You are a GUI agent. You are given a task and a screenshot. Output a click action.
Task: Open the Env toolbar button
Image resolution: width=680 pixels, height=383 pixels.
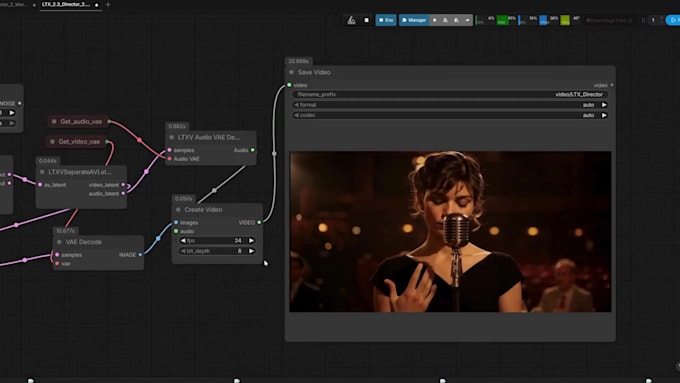click(386, 20)
